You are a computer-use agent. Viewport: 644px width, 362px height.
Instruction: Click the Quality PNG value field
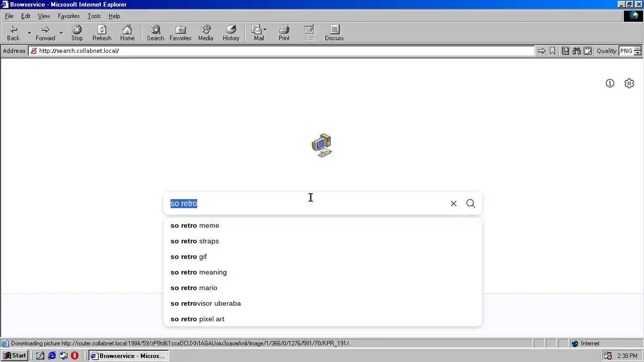click(x=626, y=51)
